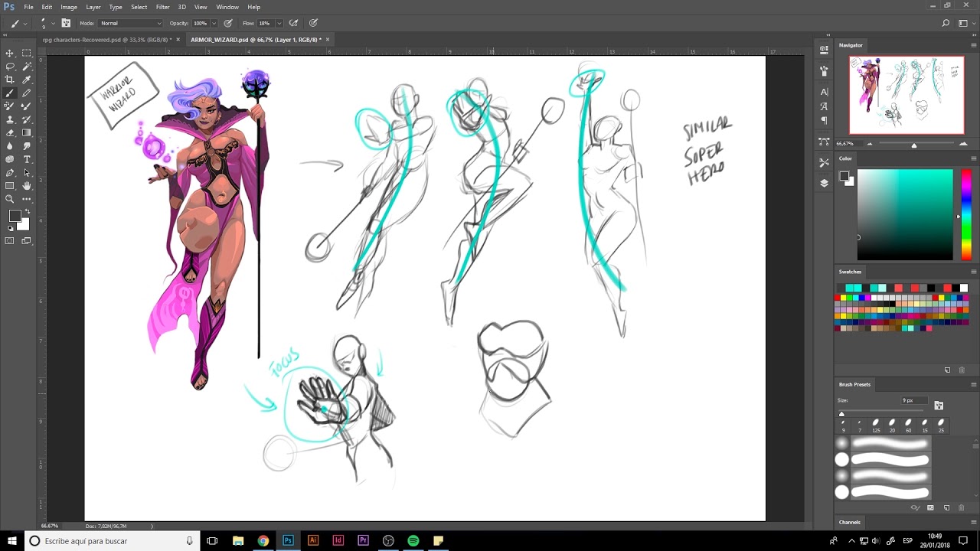The image size is (980, 551).
Task: Select the Path Selection arrow tool
Action: (27, 173)
